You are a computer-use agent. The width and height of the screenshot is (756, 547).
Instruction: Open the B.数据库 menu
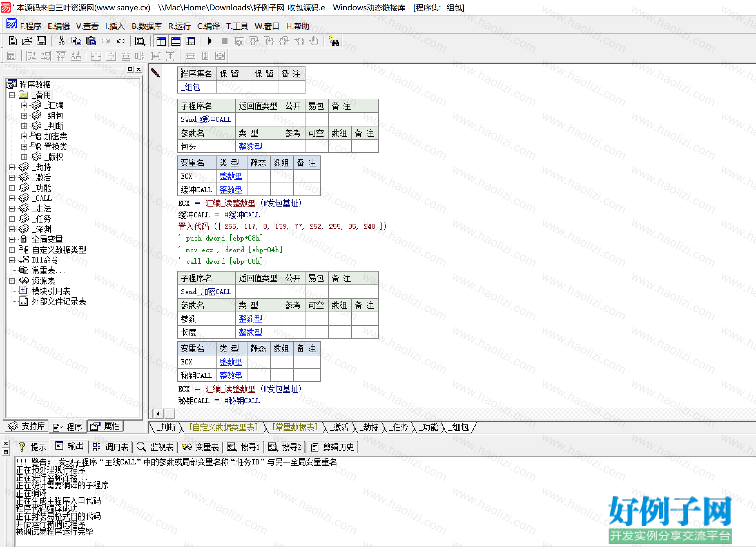146,26
